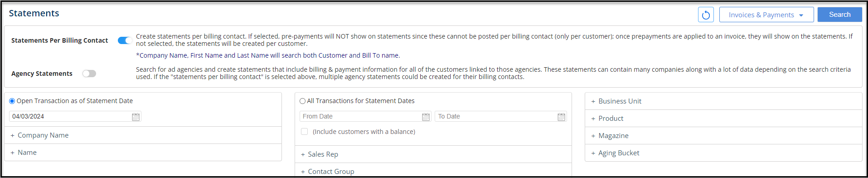Click the circular reset refresh icon
This screenshot has height=178, width=868.
click(x=706, y=15)
